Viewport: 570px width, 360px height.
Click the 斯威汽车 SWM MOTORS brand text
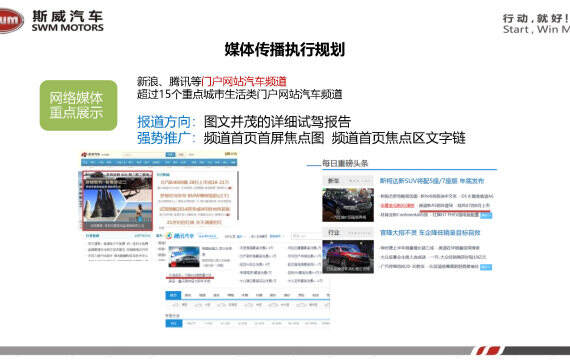point(68,21)
